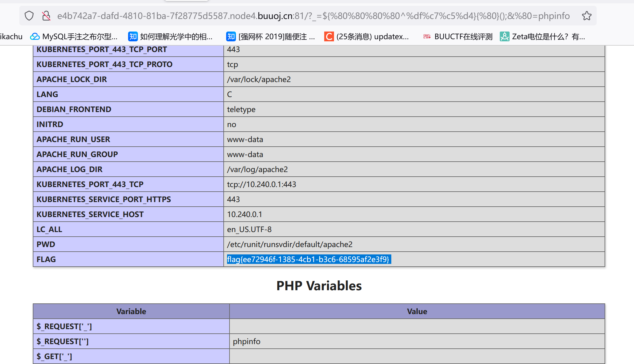
Task: Click the LC_ALL variable name cell
Action: pos(128,229)
